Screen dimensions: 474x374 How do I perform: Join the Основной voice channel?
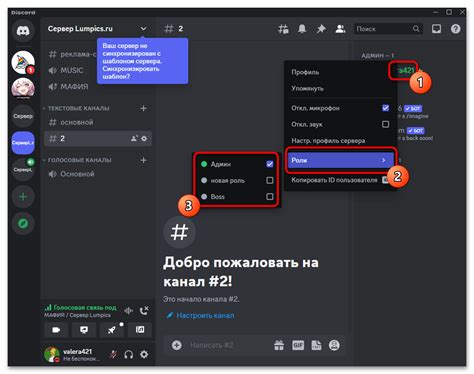pos(98,174)
